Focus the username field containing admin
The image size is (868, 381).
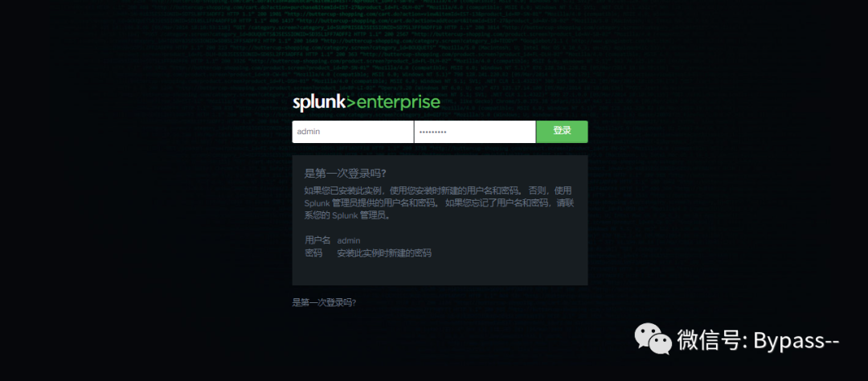tap(353, 132)
